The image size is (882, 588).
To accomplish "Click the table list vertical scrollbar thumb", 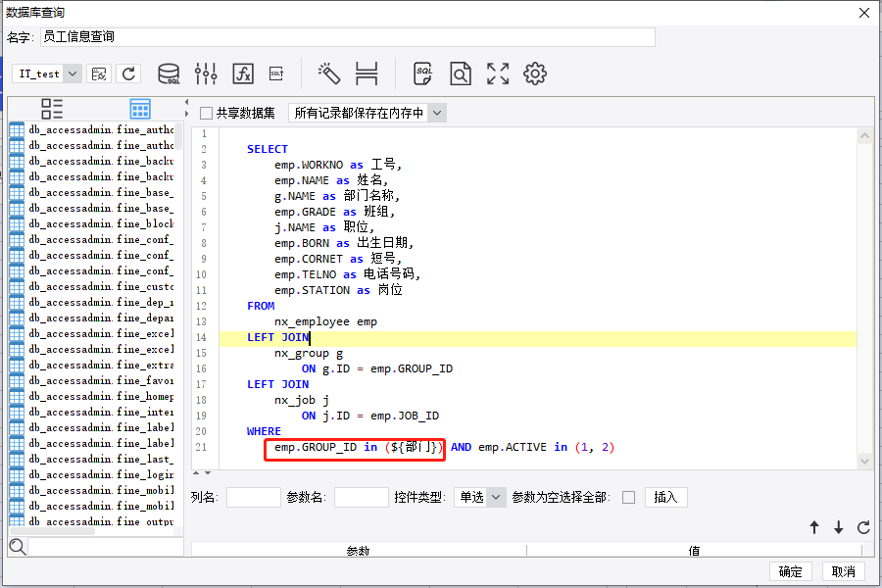I will 179,136.
